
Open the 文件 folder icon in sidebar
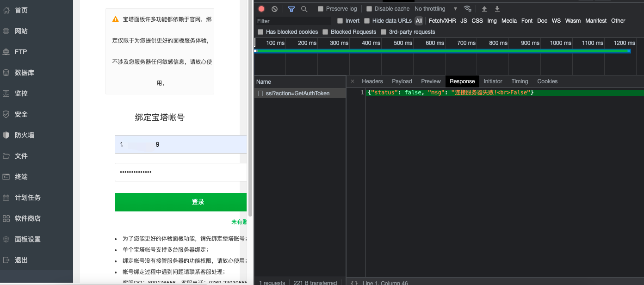[6, 156]
